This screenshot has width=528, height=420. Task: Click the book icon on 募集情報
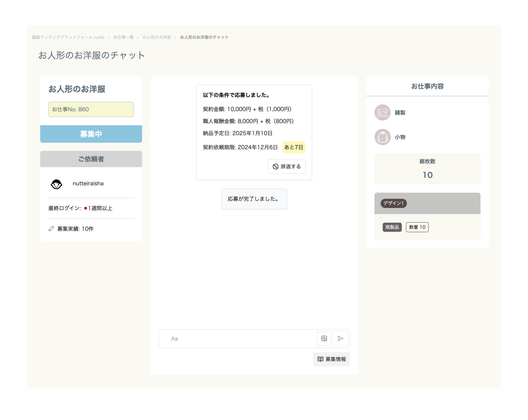pyautogui.click(x=320, y=359)
